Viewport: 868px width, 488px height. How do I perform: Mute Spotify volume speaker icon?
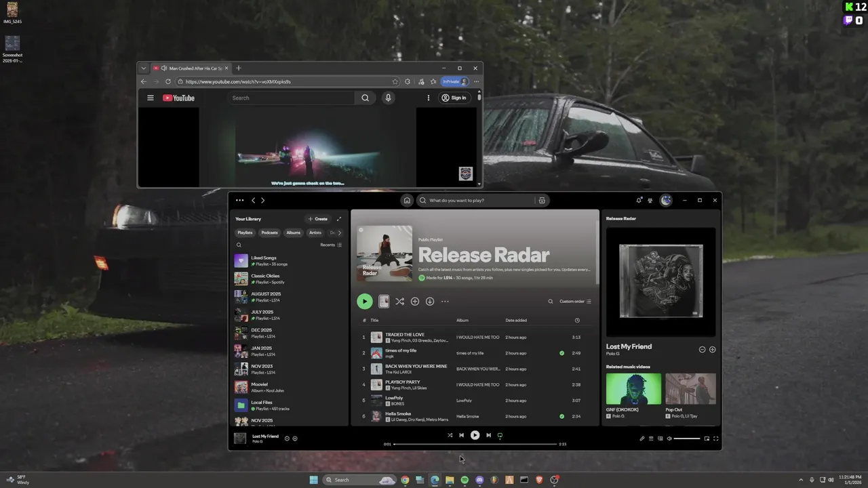(669, 439)
